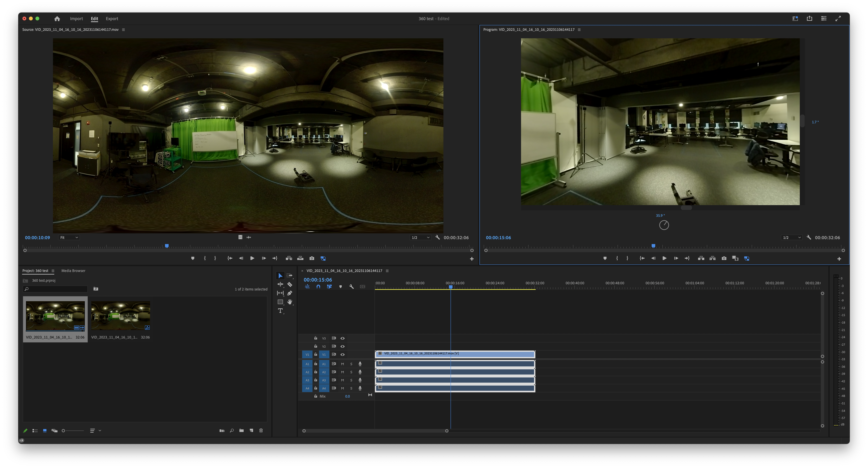Image resolution: width=868 pixels, height=468 pixels.
Task: Open Quick Export share icon
Action: (x=809, y=19)
